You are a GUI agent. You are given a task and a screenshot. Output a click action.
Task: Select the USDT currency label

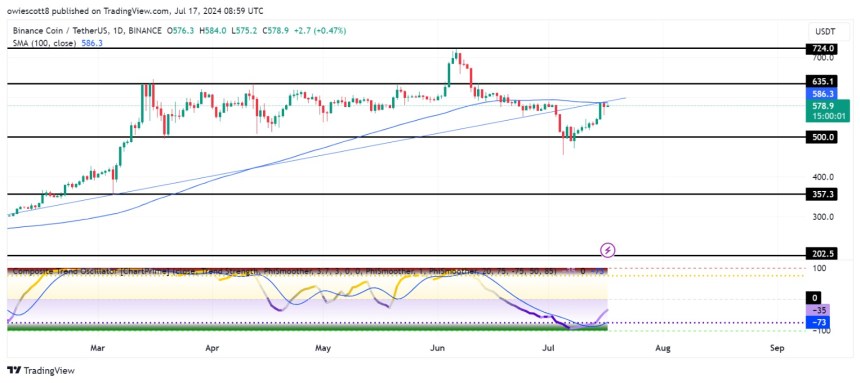[824, 32]
